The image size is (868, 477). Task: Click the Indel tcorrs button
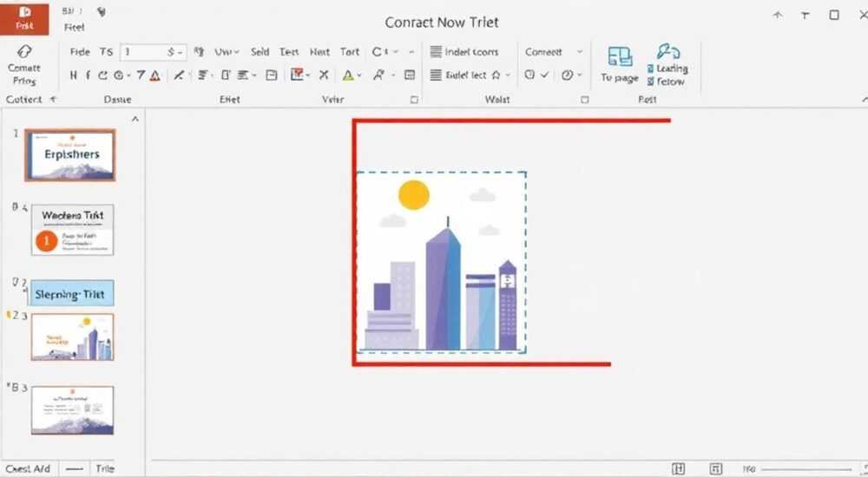[464, 51]
